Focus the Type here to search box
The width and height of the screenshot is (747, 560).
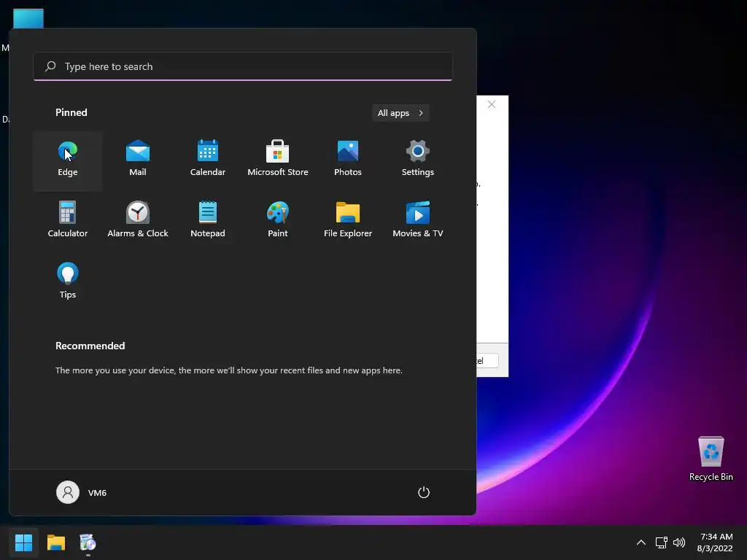(x=243, y=66)
